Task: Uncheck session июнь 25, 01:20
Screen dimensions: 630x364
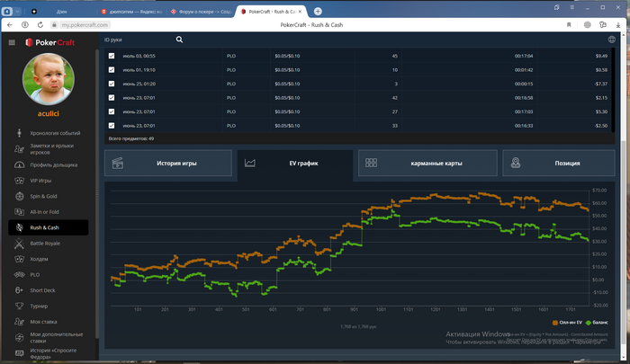Action: click(x=112, y=84)
